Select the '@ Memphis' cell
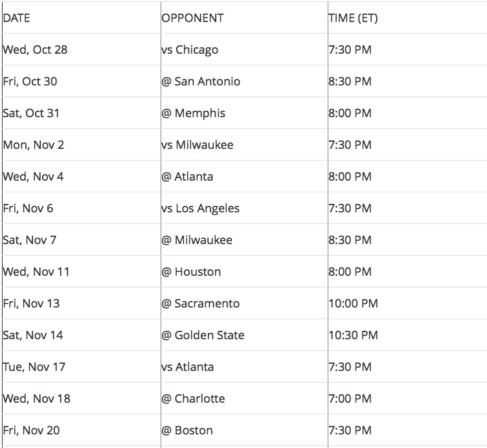 point(194,113)
